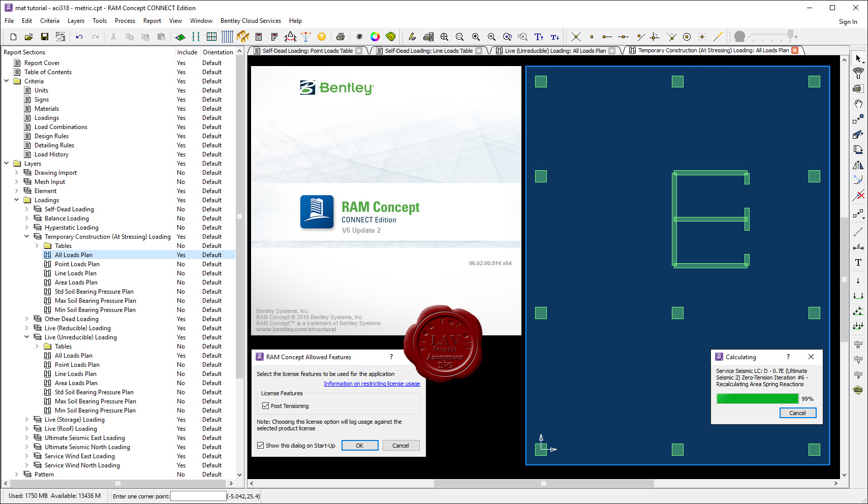Click the toolbar scale slider handle

[x=790, y=35]
